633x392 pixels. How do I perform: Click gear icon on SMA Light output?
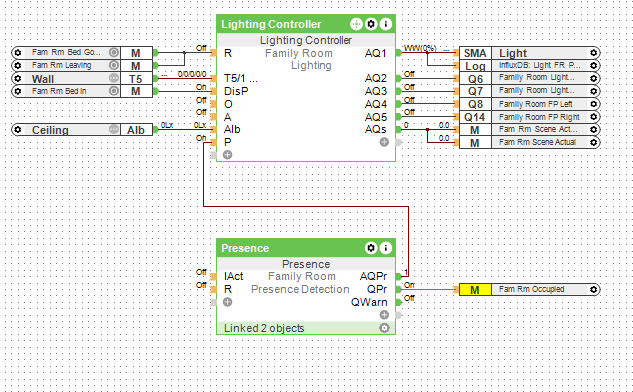[x=593, y=53]
